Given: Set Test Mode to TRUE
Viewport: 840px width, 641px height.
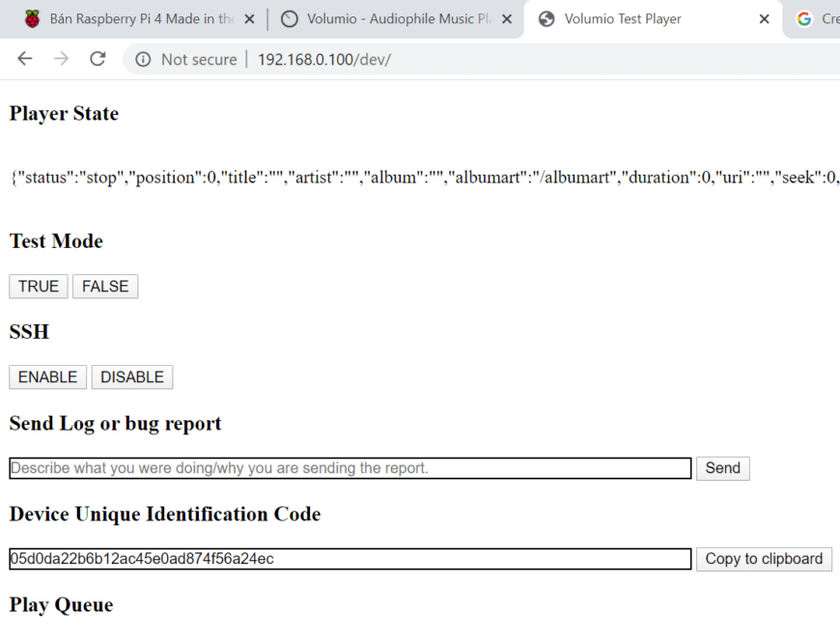Looking at the screenshot, I should [39, 287].
